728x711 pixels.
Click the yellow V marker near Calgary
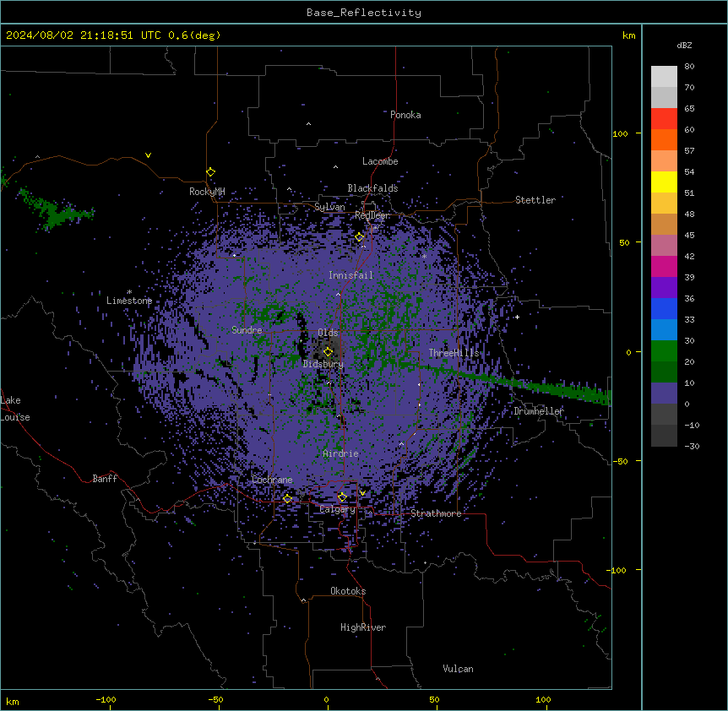tap(362, 493)
